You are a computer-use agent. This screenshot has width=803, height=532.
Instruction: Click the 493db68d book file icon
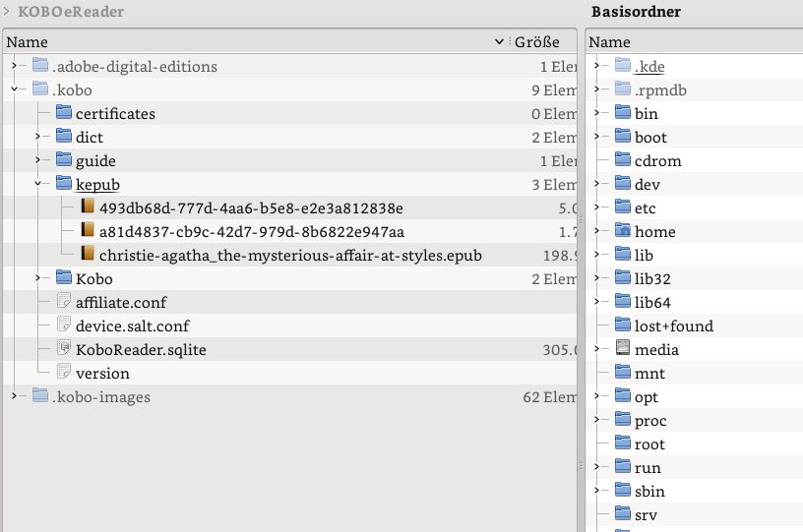(88, 207)
